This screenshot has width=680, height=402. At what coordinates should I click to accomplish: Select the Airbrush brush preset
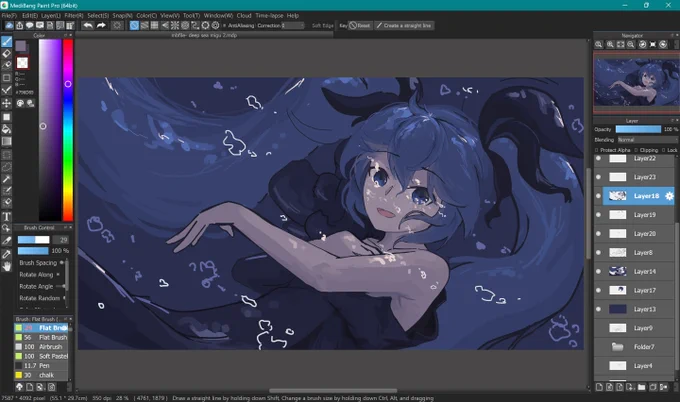pos(41,347)
